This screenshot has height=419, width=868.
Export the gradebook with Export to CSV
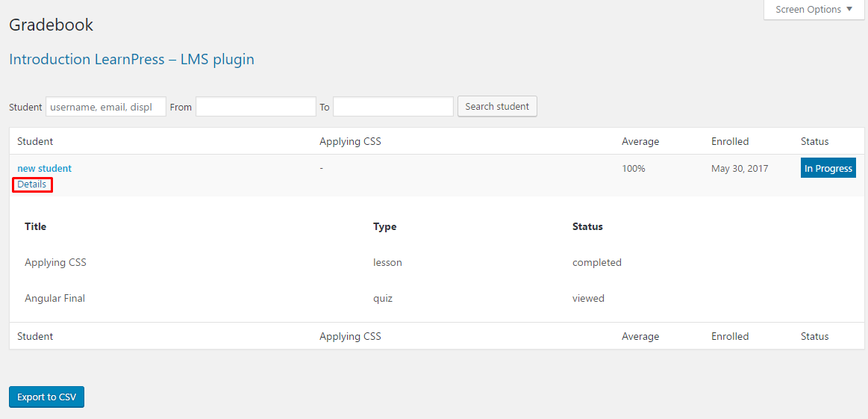[x=46, y=397]
